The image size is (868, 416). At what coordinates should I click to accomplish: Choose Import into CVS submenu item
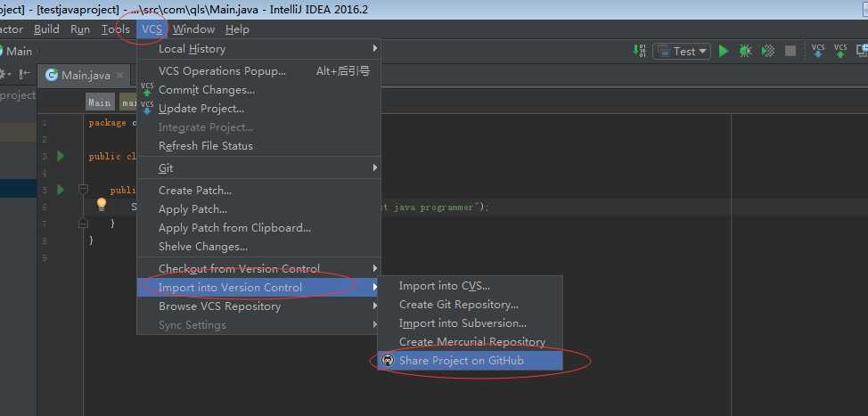click(470, 285)
